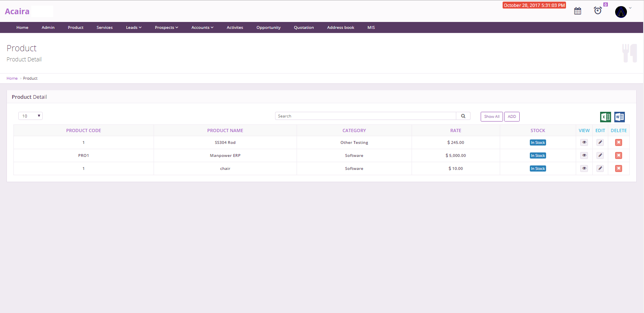644x313 pixels.
Task: View details of Manpower ERP
Action: pyautogui.click(x=584, y=156)
